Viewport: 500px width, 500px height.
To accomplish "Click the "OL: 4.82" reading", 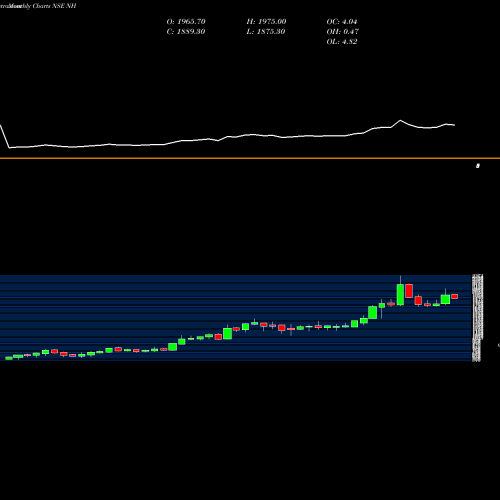I will (342, 42).
